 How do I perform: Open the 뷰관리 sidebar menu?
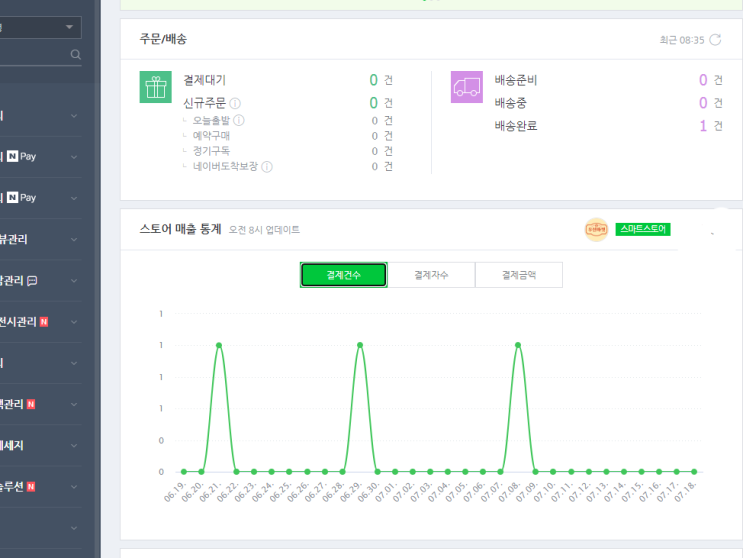click(x=13, y=240)
